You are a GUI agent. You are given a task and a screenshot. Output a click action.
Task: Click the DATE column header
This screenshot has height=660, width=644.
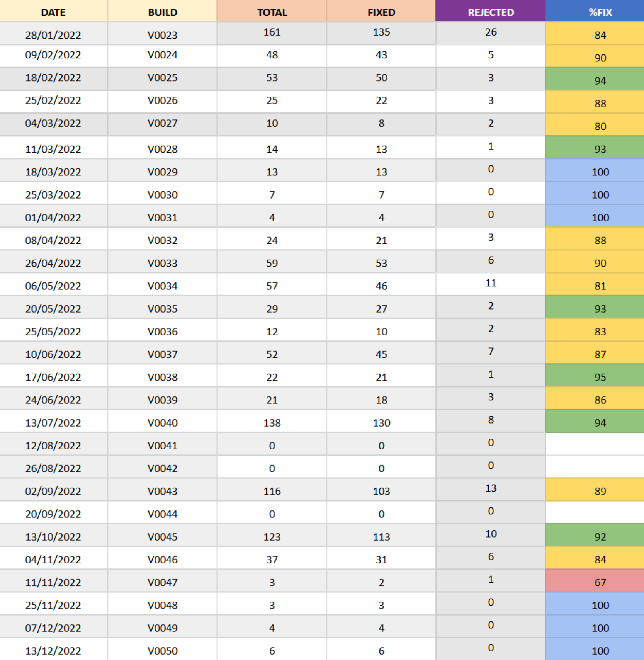click(x=53, y=12)
